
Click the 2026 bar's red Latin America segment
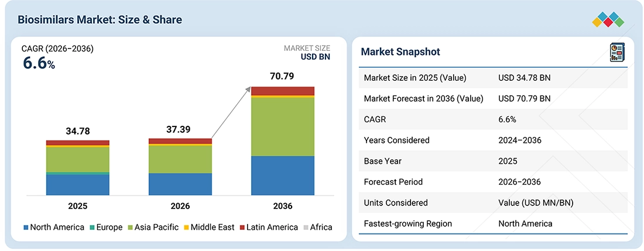(180, 141)
